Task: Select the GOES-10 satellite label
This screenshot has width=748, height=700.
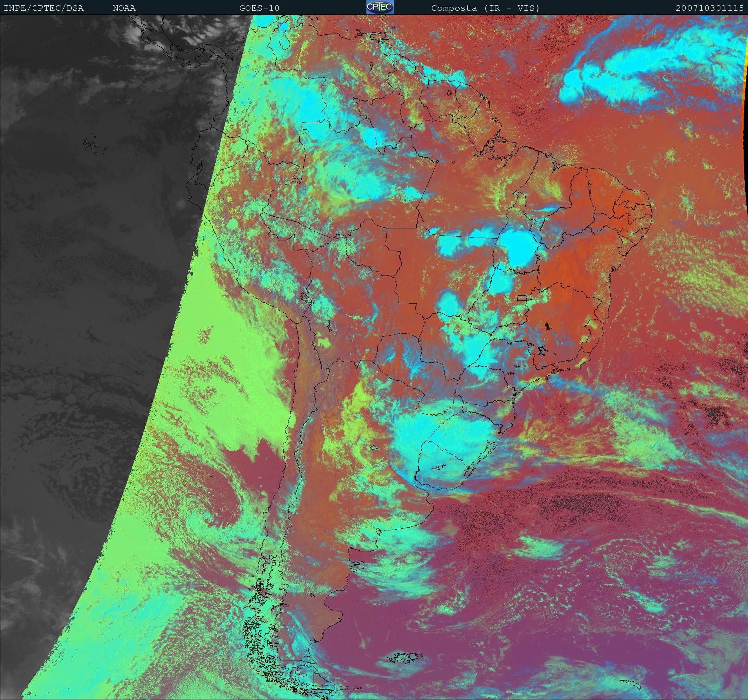Action: pos(260,8)
